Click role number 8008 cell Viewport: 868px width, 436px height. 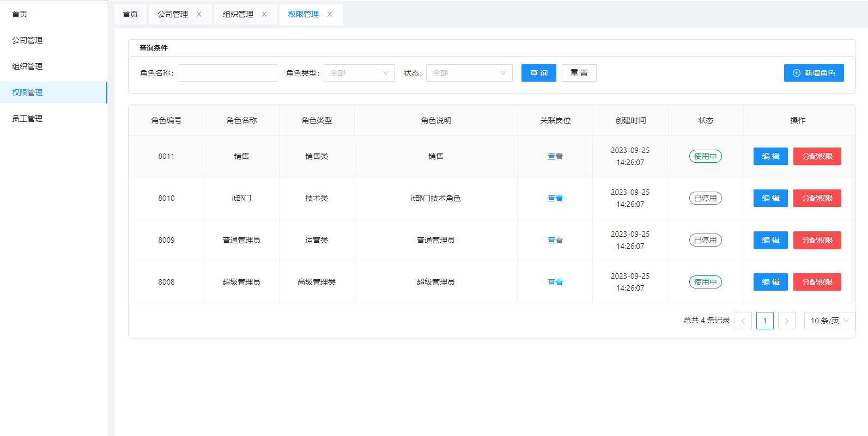pos(167,282)
